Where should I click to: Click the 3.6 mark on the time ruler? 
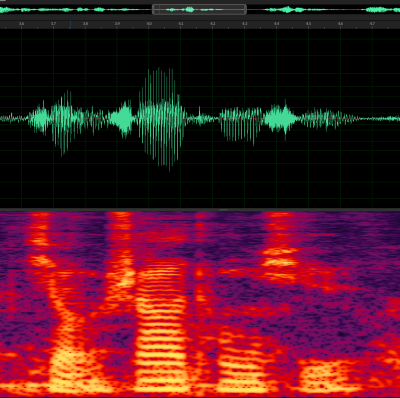click(22, 24)
